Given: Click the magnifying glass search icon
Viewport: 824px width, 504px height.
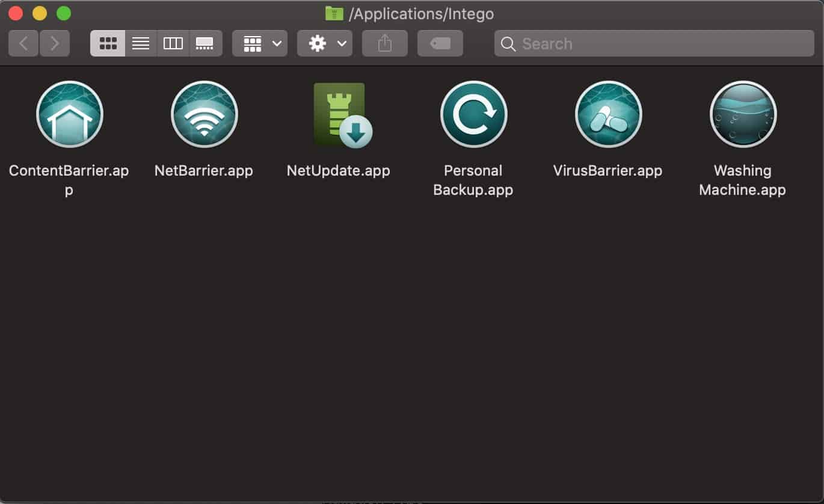Looking at the screenshot, I should 508,44.
